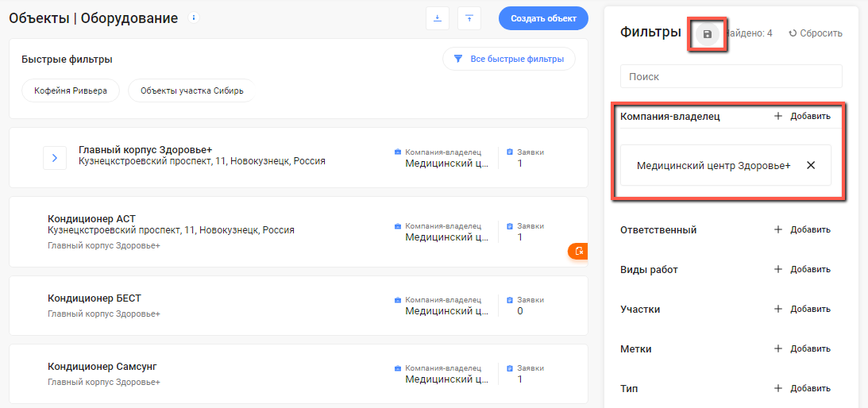Click the plus icon next to Тип
The width and height of the screenshot is (868, 408).
pos(777,388)
